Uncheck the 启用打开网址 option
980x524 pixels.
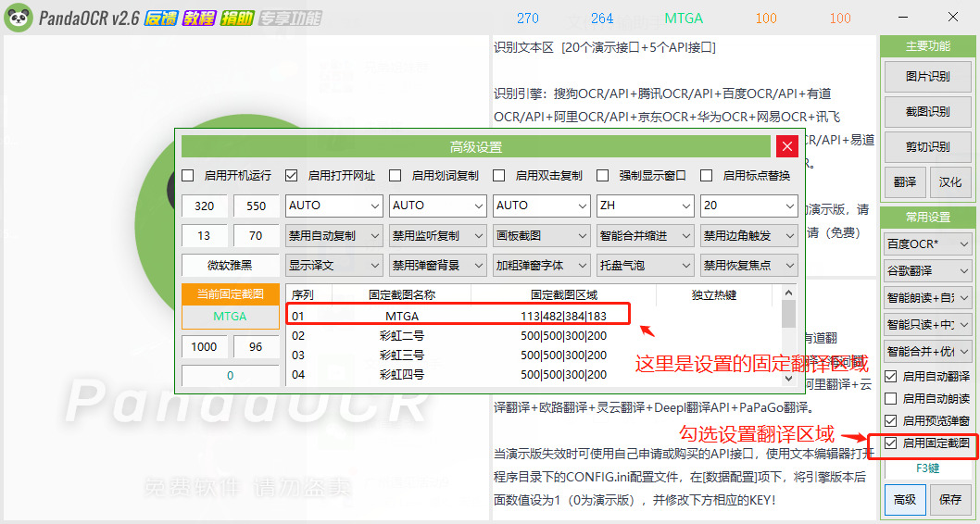pyautogui.click(x=292, y=176)
